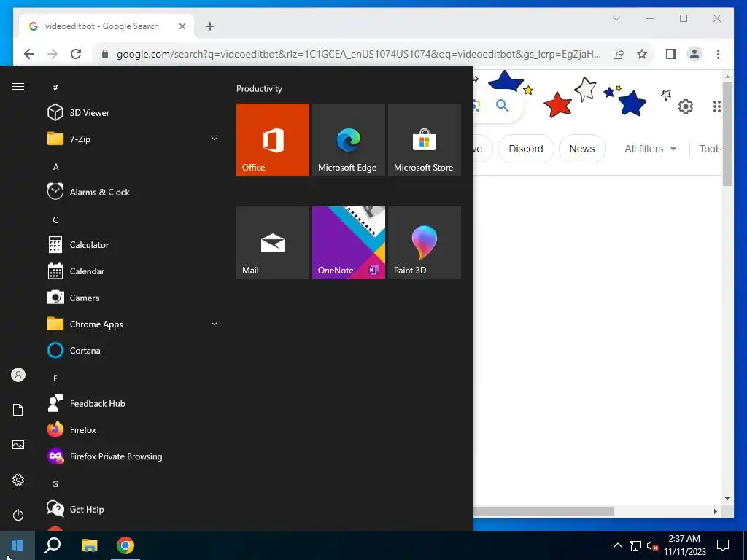Viewport: 747px width, 560px height.
Task: Click the Chrome vertical scrollbar thumb
Action: 727,134
